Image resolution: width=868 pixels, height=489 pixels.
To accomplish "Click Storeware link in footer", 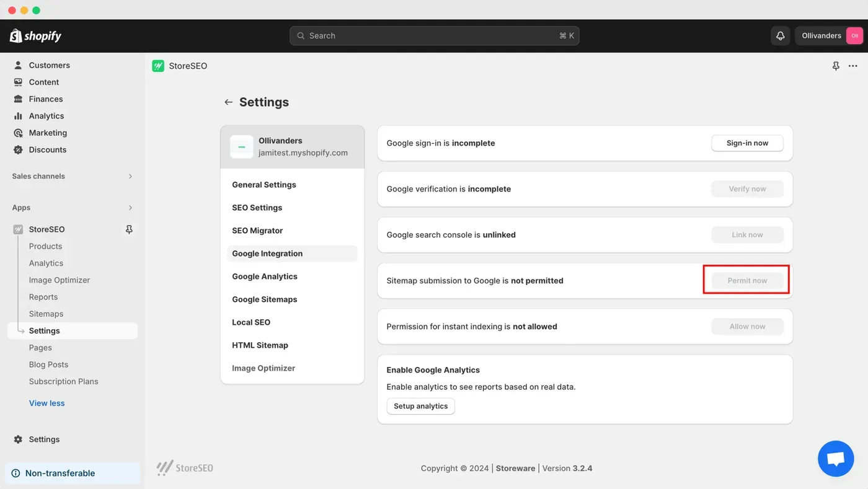I will [515, 469].
